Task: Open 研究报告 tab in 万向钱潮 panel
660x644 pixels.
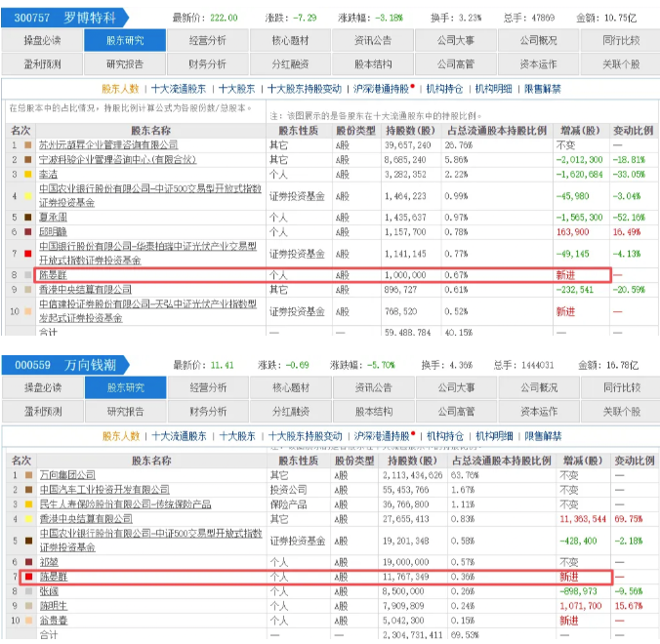Action: pos(125,411)
